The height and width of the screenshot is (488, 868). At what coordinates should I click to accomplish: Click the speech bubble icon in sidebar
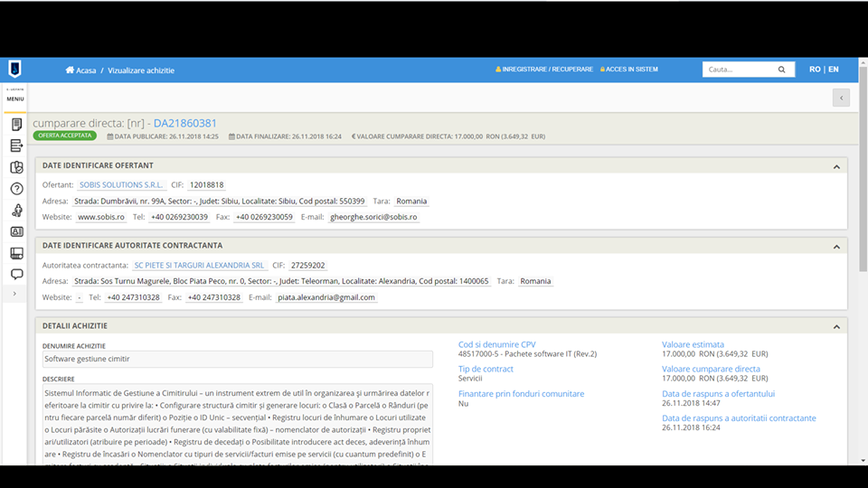[16, 274]
